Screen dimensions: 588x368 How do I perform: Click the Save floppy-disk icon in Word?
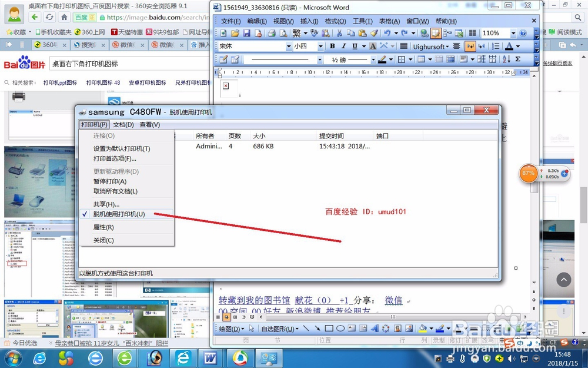(x=246, y=34)
